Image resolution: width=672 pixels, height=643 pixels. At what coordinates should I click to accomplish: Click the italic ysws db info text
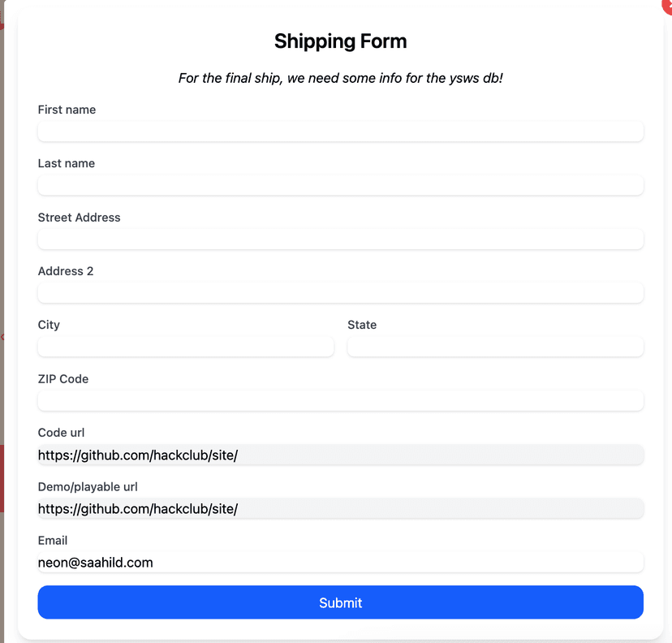[340, 79]
